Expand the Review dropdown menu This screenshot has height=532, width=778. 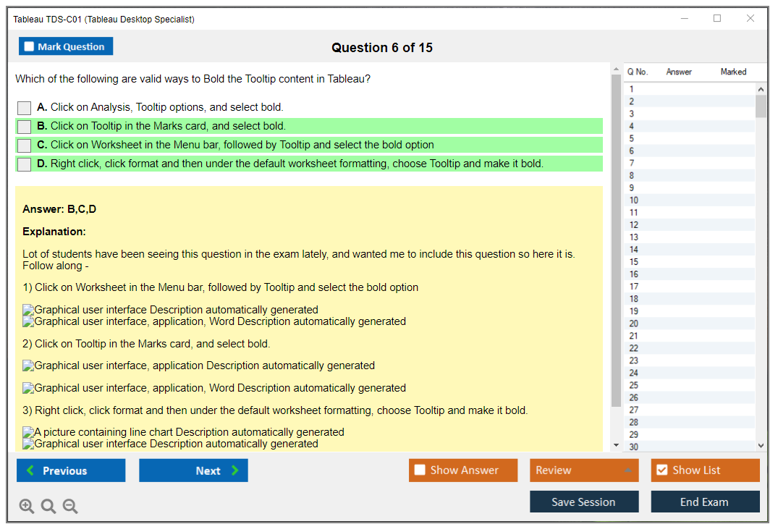pos(627,470)
